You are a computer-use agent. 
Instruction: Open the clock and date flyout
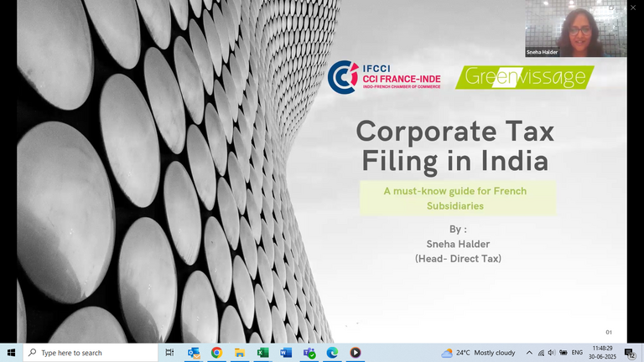[604, 353]
